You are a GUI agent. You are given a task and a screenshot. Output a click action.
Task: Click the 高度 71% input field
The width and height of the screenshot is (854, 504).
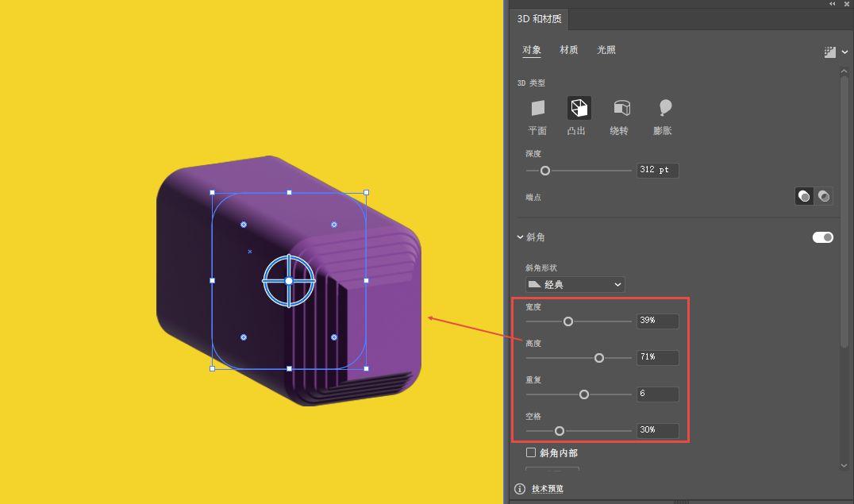point(657,357)
